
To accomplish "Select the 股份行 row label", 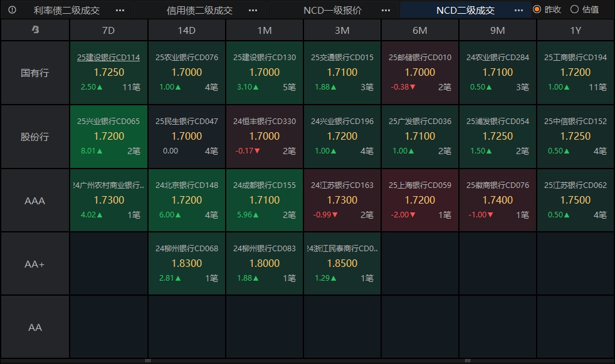I will click(35, 137).
